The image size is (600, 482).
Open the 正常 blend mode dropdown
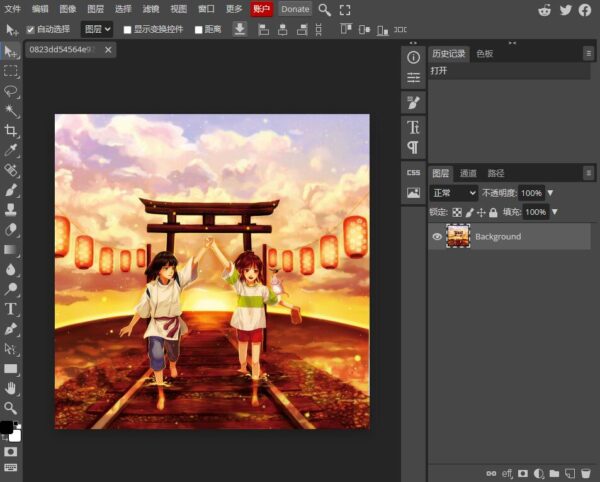pyautogui.click(x=453, y=193)
